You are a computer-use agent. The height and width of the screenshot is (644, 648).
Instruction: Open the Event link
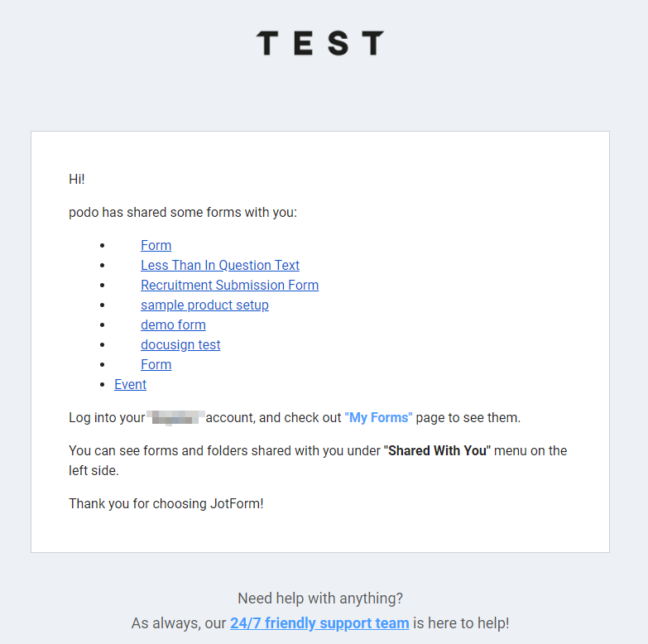click(130, 384)
